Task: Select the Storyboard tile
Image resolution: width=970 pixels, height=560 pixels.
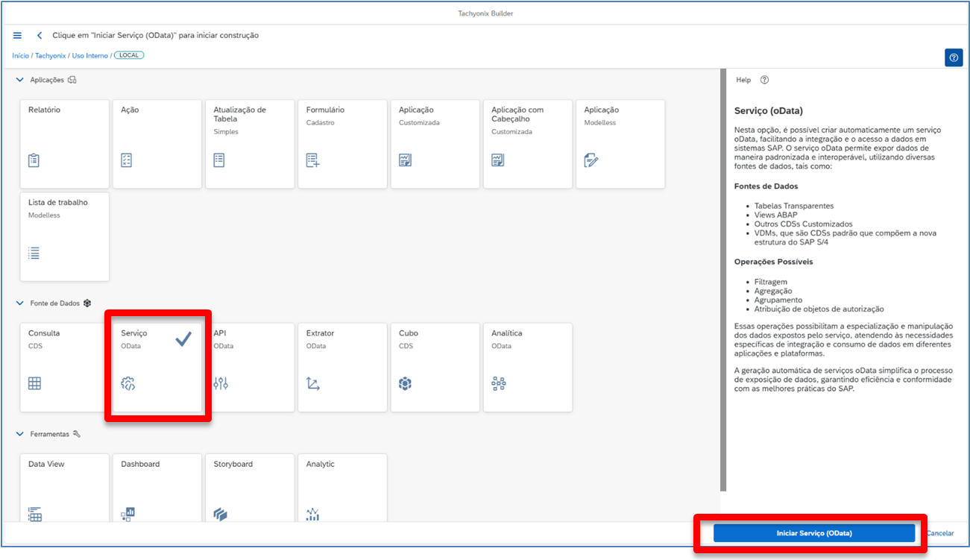Action: pyautogui.click(x=250, y=488)
